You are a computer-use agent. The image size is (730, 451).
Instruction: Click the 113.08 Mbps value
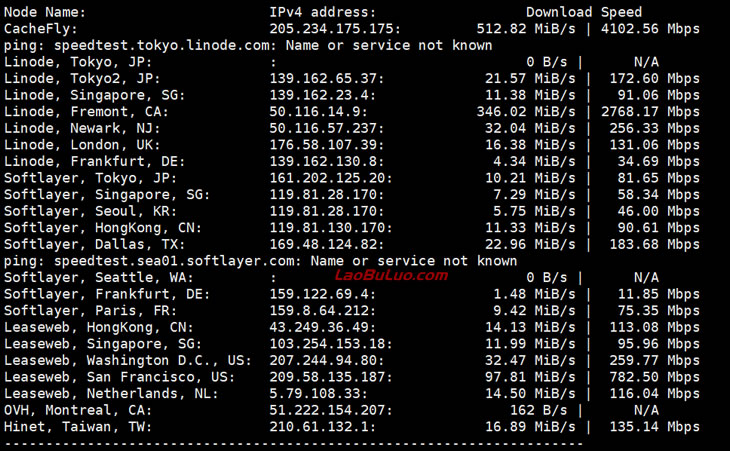[x=655, y=328]
